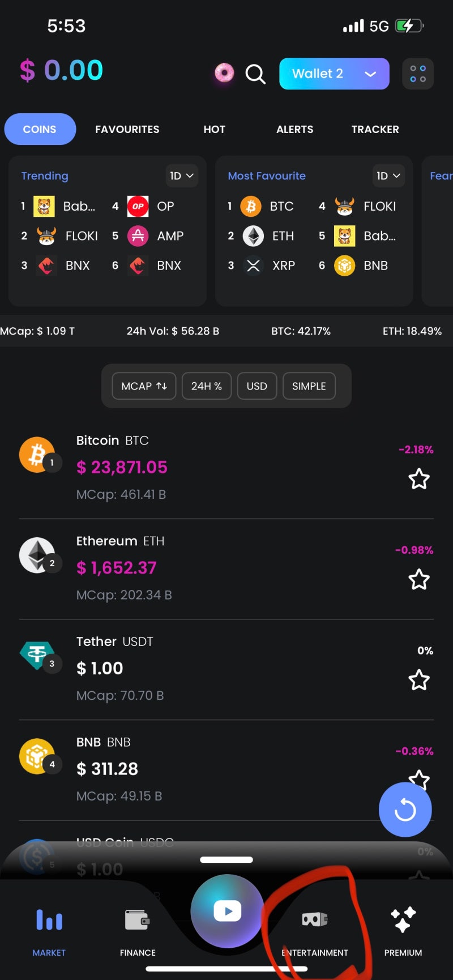Tap the blue refresh floating button
This screenshot has width=453, height=980.
pos(405,810)
